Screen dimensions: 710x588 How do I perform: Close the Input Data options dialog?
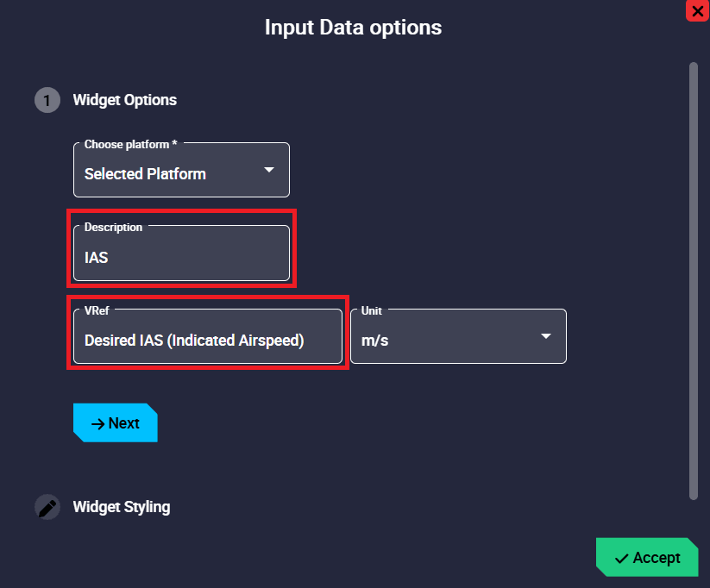(x=697, y=11)
